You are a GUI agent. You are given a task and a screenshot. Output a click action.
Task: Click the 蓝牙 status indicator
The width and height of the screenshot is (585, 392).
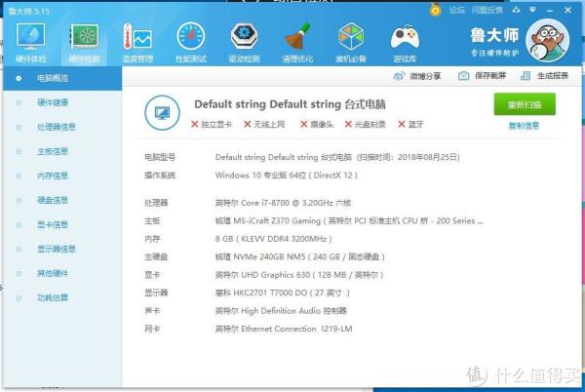[x=410, y=124]
